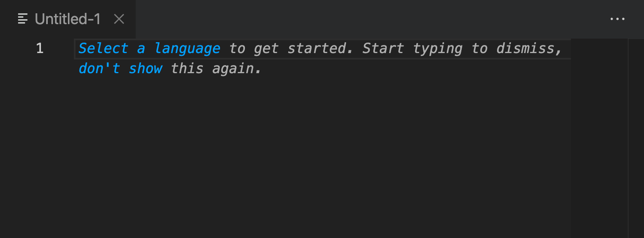Click the "don't show" link

(120, 69)
